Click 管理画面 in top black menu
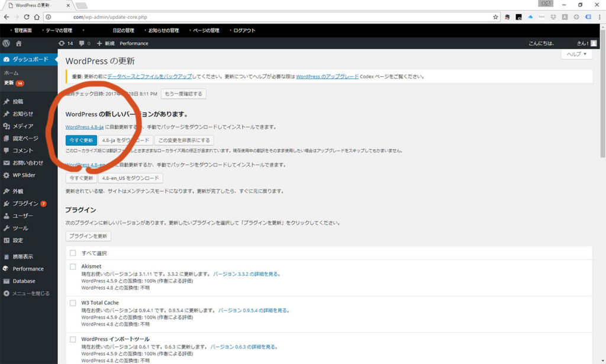Image resolution: width=606 pixels, height=364 pixels. click(x=23, y=31)
